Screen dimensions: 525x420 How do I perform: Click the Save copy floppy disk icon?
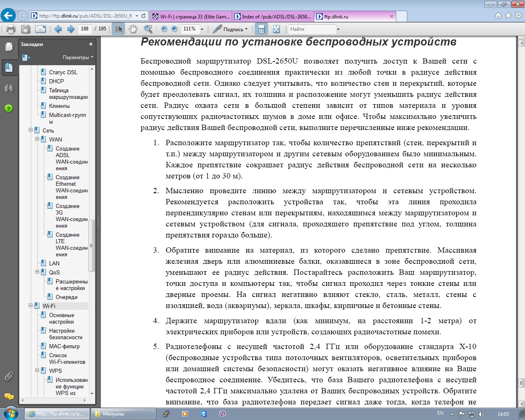click(25, 29)
